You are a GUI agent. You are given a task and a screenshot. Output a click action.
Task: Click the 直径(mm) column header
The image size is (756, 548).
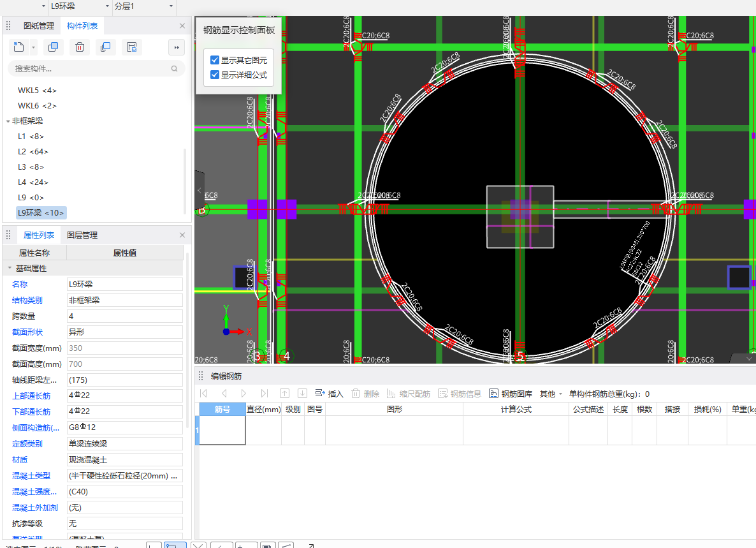click(263, 409)
